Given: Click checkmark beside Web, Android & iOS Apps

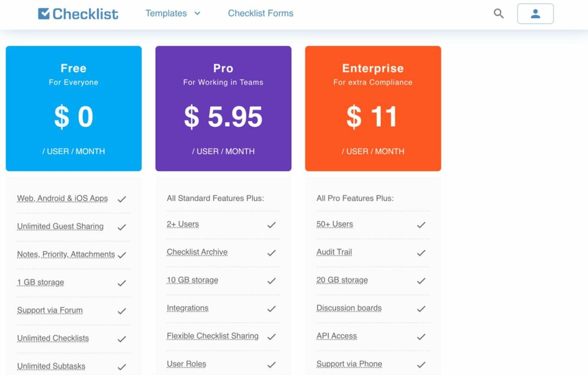Looking at the screenshot, I should [x=122, y=199].
